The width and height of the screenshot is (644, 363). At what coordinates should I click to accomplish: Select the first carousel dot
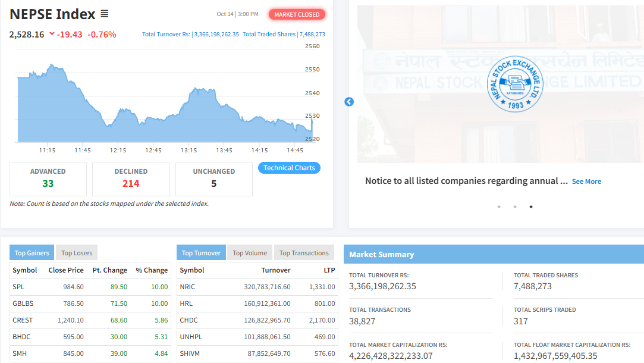(498, 207)
